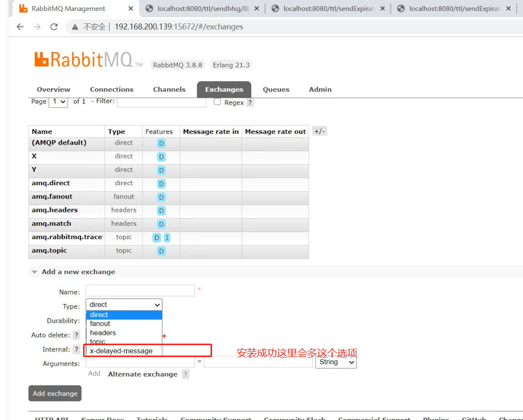Screen dimensions: 523x420
Task: Click the I internal badge in amq.rabbitmq.trace row
Action: coord(167,238)
